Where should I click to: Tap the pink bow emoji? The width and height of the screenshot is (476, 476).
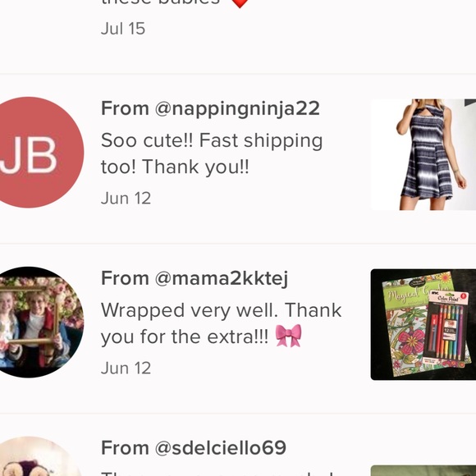coord(288,336)
